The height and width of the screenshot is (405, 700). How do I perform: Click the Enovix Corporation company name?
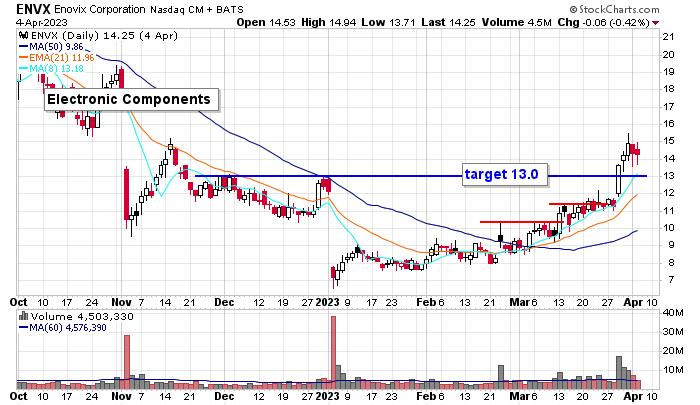[100, 9]
